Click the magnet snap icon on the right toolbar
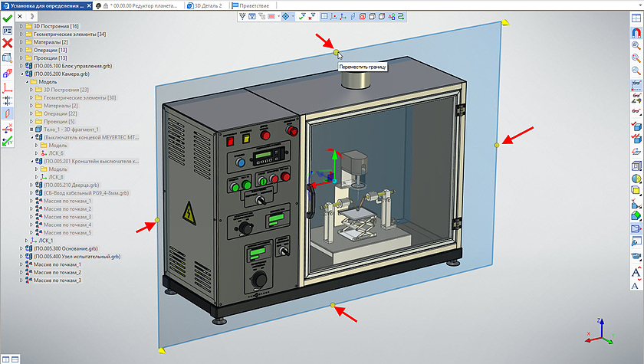The image size is (644, 364). [636, 33]
